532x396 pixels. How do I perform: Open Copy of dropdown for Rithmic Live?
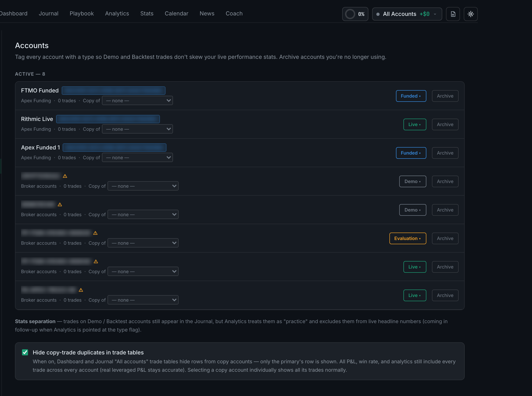coord(137,129)
